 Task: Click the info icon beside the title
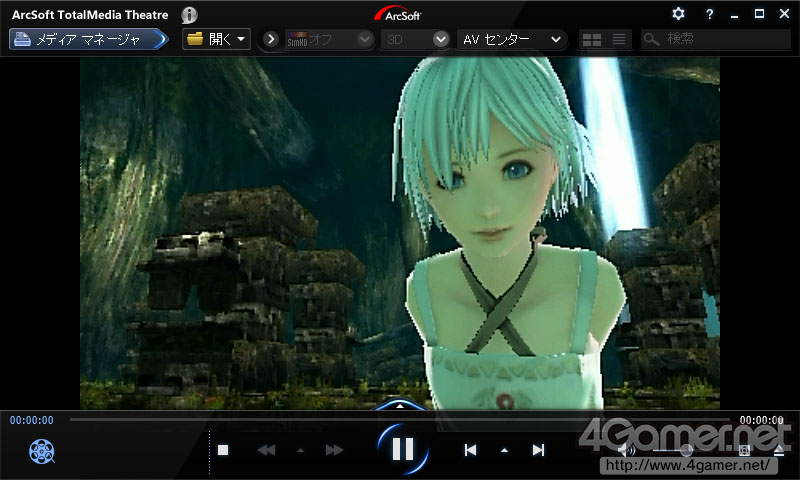189,15
